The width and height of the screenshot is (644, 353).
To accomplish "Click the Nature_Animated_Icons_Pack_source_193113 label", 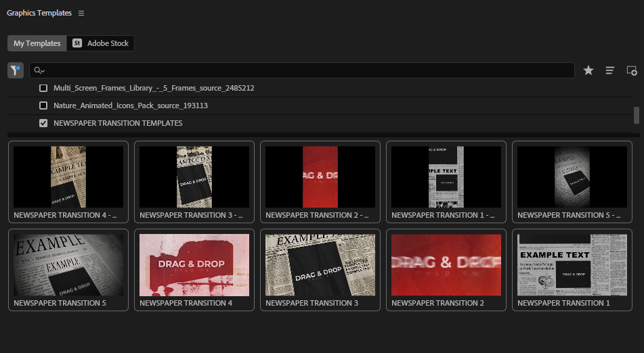I will tap(131, 105).
